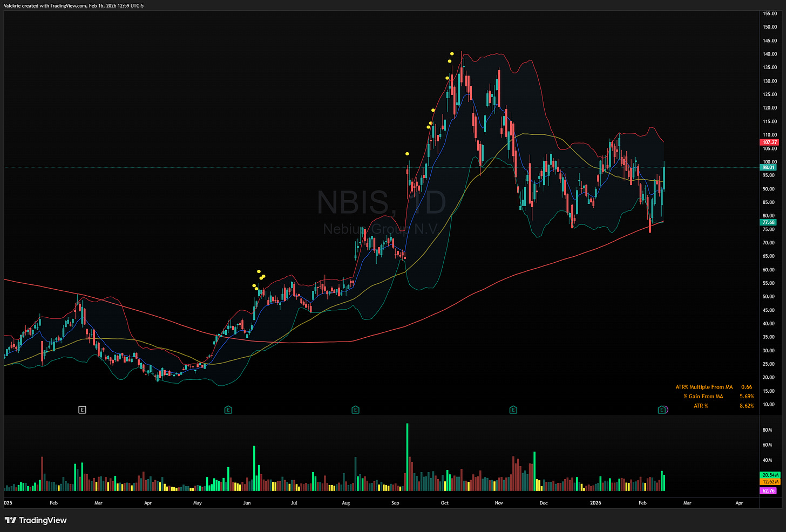Click the 8.62% ATR value
This screenshot has width=786, height=532.
[x=747, y=406]
